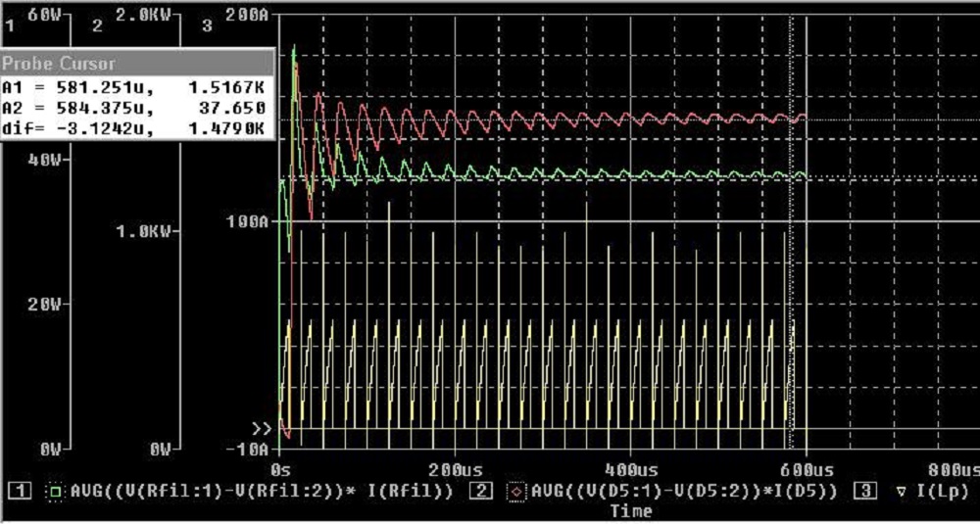Click the 40W label on first Y-axis
This screenshot has height=524, width=980.
point(46,159)
